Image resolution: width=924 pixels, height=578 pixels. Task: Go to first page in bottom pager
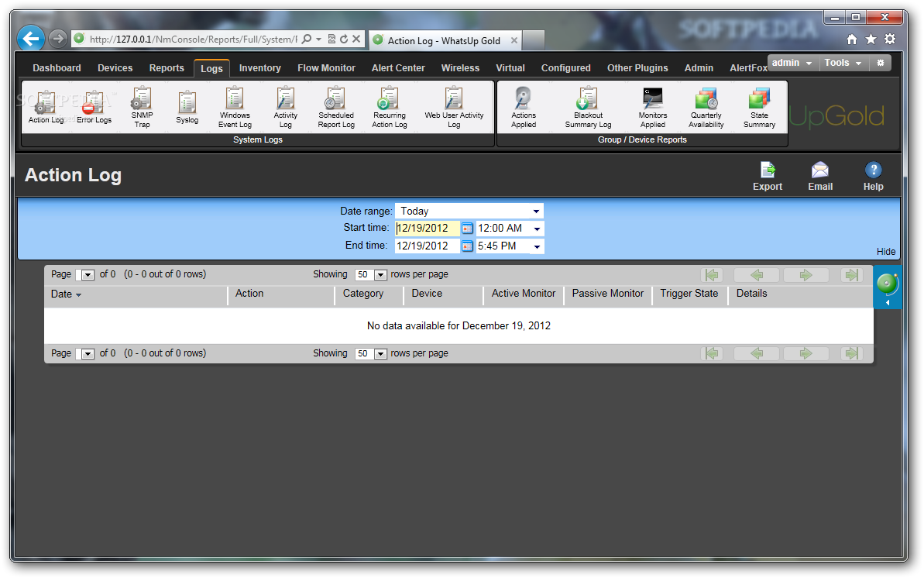(x=712, y=353)
